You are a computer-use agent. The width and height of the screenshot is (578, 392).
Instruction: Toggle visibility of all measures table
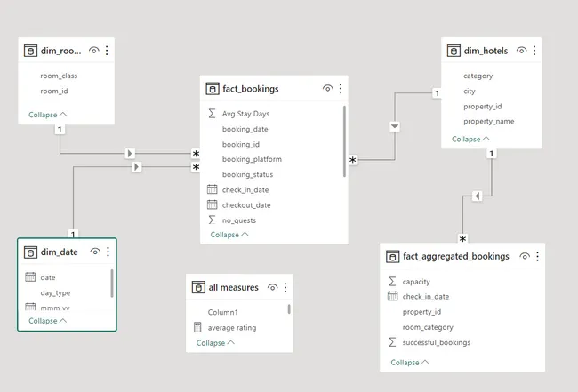click(x=272, y=287)
